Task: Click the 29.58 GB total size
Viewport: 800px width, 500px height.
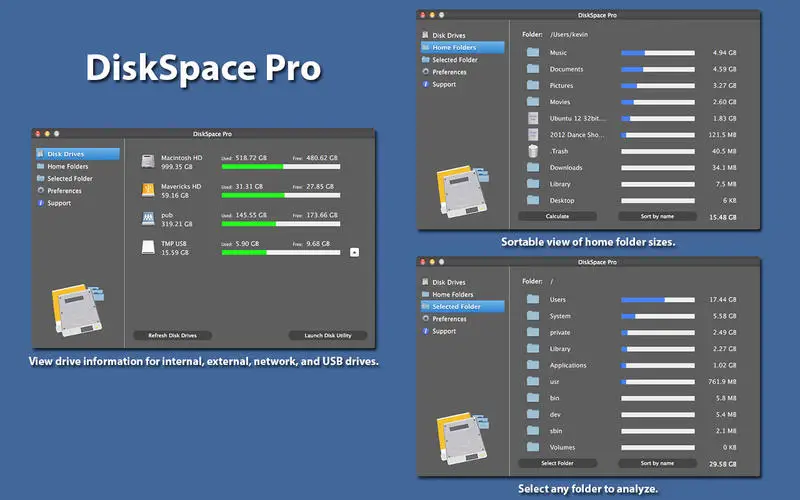Action: click(x=723, y=464)
